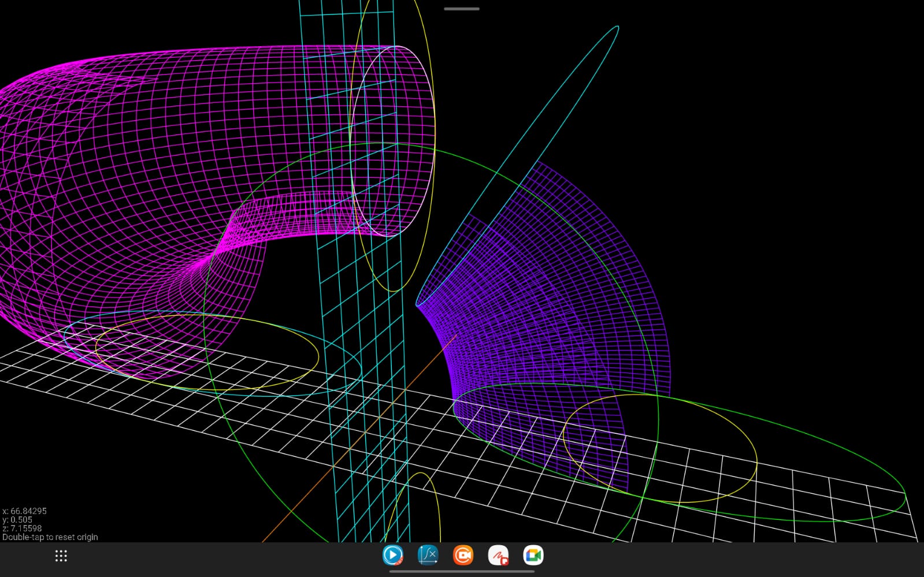Tap the bottom gesture navigation bar
The width and height of the screenshot is (924, 577).
[x=462, y=572]
